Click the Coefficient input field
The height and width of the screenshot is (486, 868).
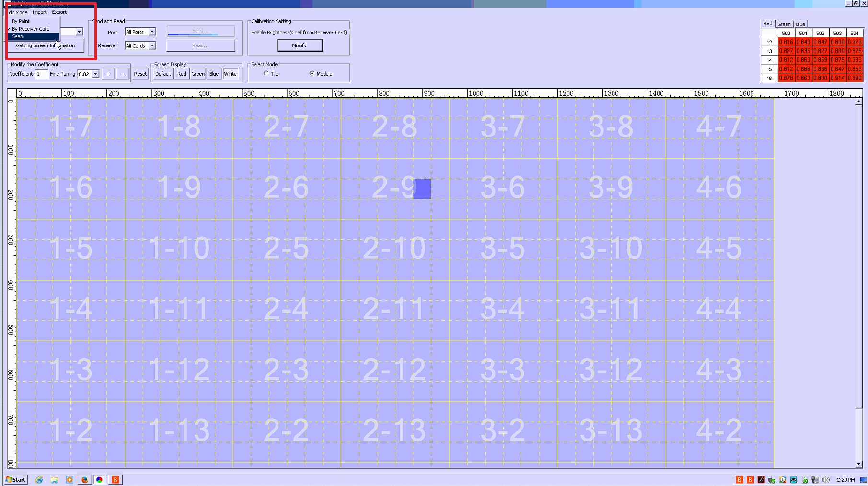point(41,74)
